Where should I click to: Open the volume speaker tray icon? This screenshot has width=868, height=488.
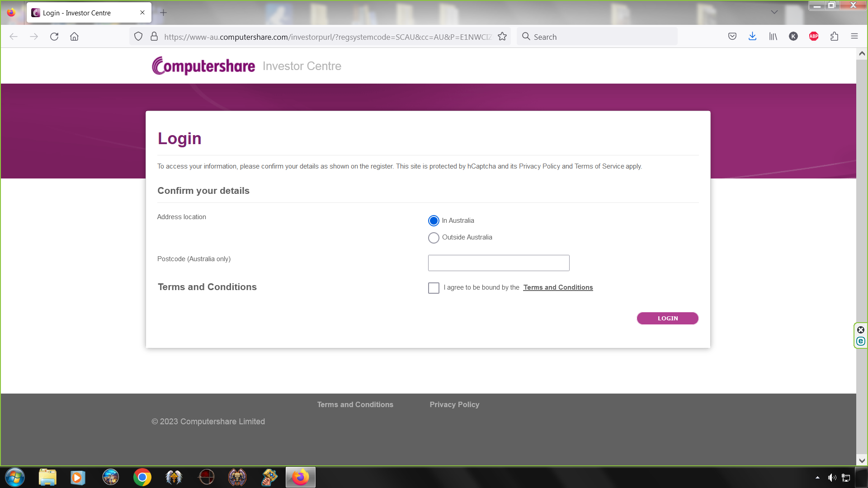(x=832, y=478)
